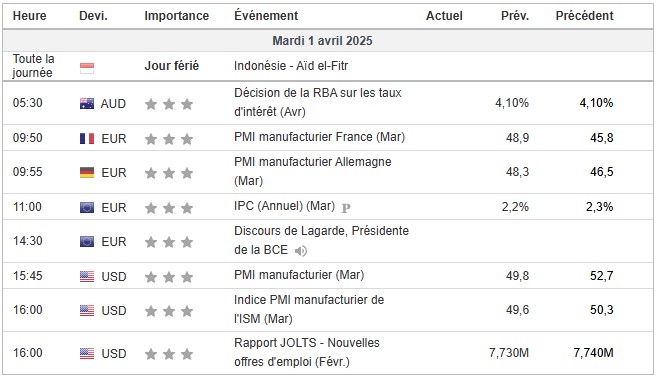Click the US flag on the JOLTS row

(x=87, y=354)
